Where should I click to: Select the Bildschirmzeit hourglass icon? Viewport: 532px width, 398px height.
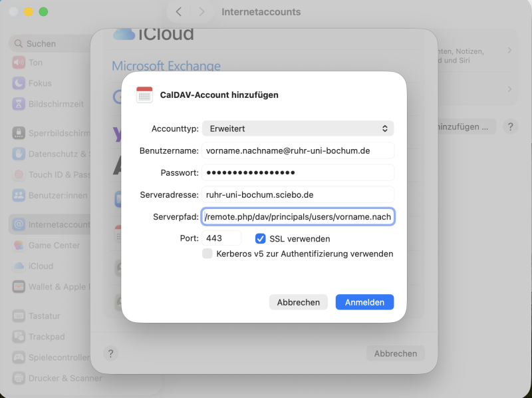19,104
